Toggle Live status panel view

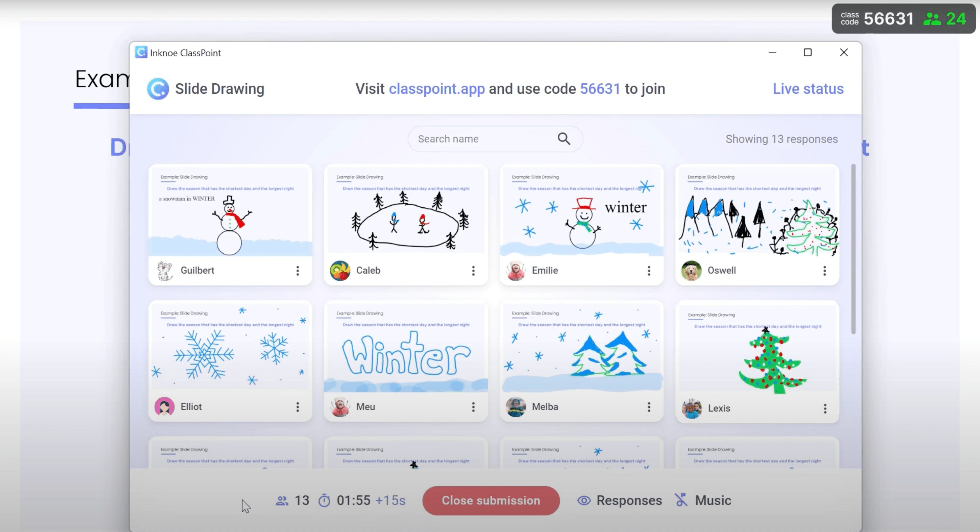(x=807, y=89)
